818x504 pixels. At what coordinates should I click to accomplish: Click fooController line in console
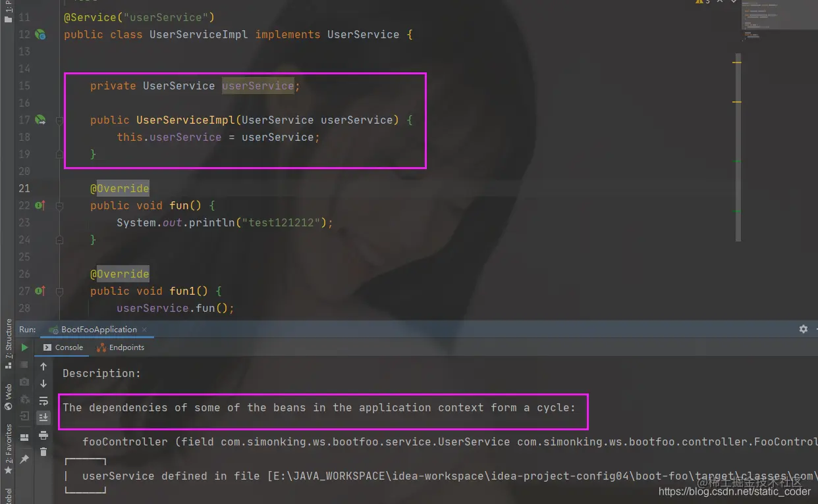click(450, 441)
